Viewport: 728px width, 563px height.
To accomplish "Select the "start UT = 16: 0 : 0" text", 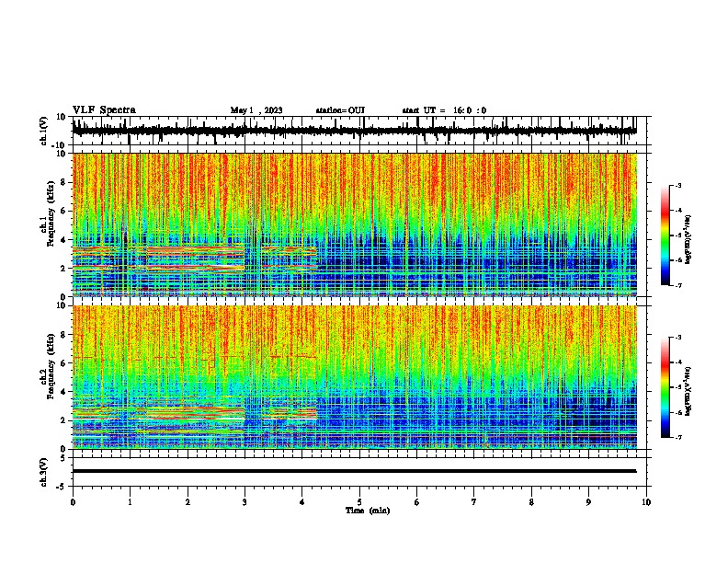I will click(x=444, y=110).
